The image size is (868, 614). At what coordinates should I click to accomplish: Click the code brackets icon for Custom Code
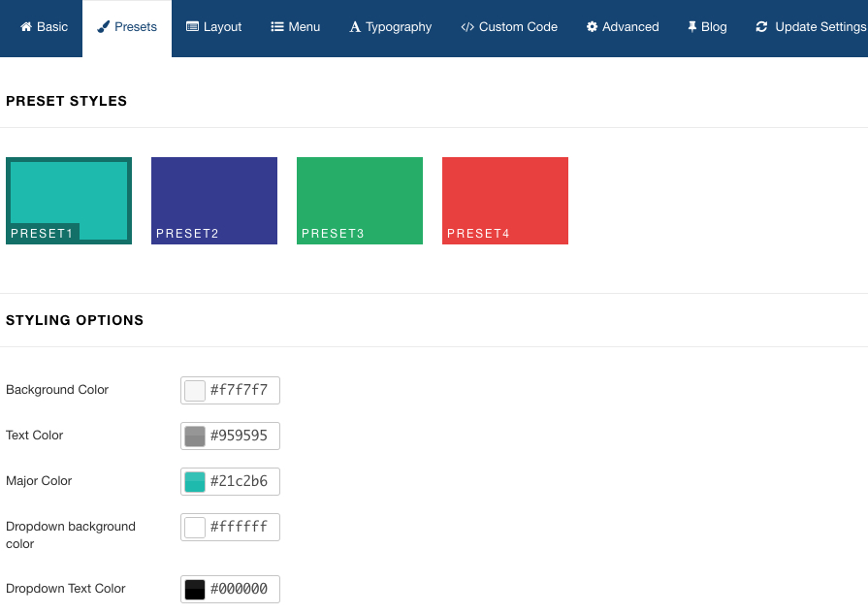[467, 27]
